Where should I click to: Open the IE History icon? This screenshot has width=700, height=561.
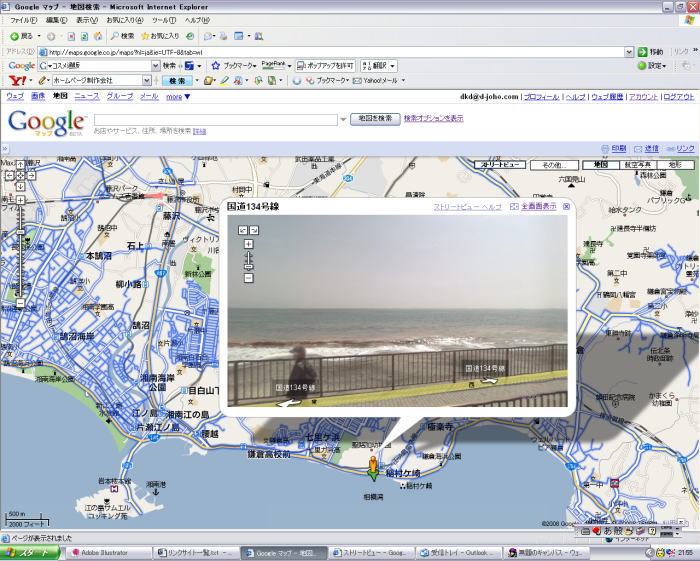coord(190,37)
